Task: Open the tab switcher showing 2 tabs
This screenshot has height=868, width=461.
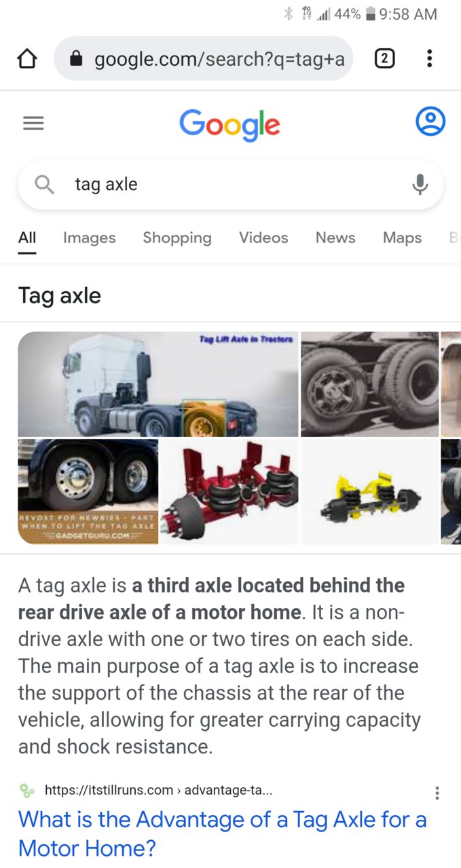Action: click(384, 59)
